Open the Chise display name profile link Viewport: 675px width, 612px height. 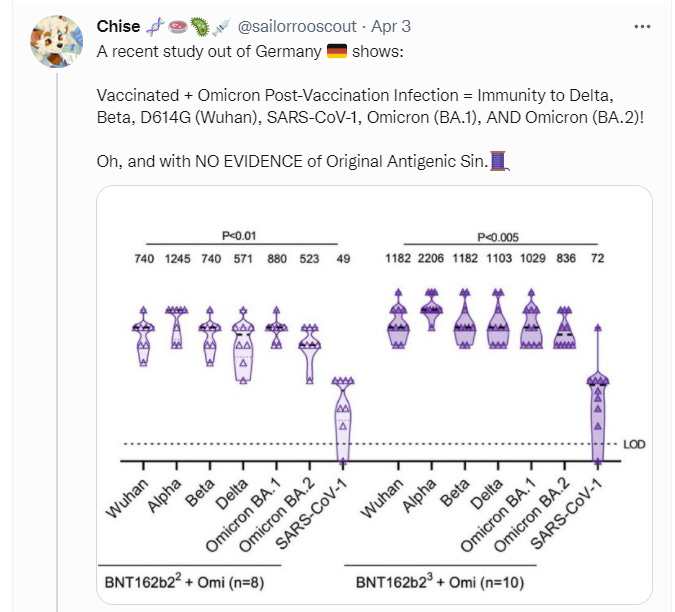click(x=119, y=27)
